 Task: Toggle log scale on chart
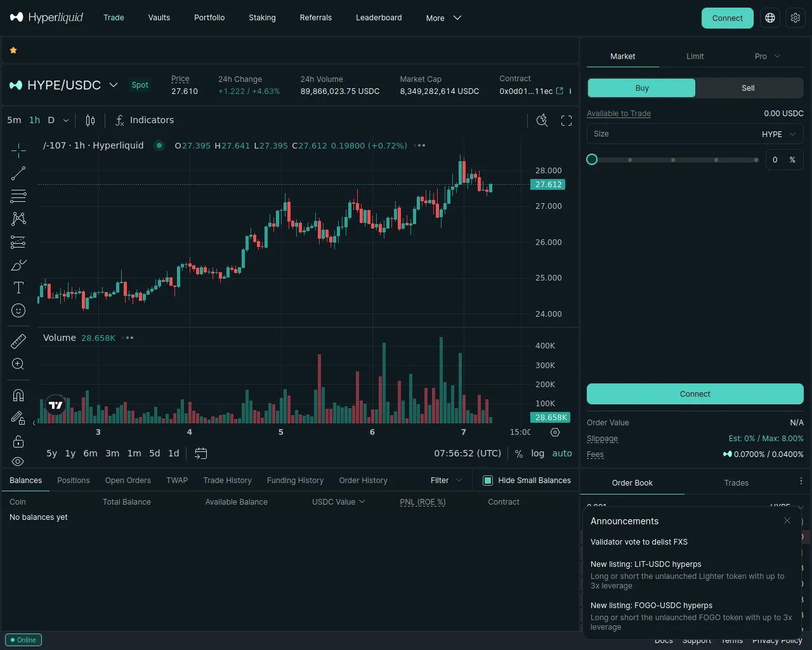pyautogui.click(x=537, y=453)
